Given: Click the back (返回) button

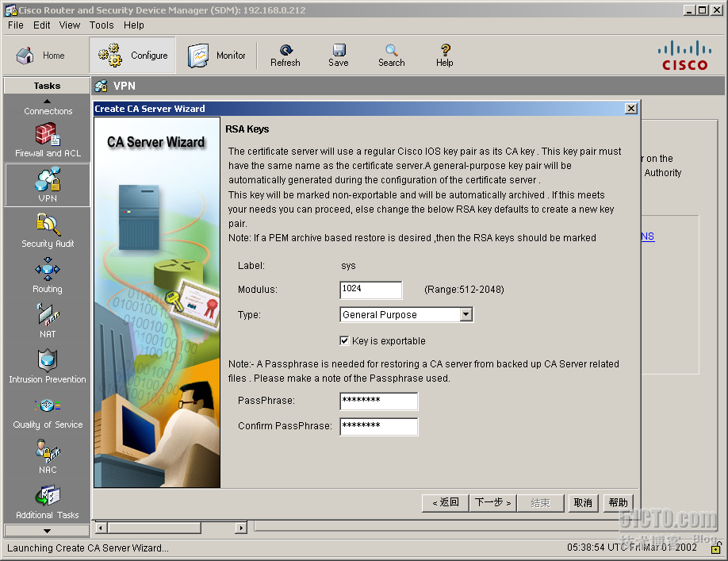Looking at the screenshot, I should click(x=445, y=502).
